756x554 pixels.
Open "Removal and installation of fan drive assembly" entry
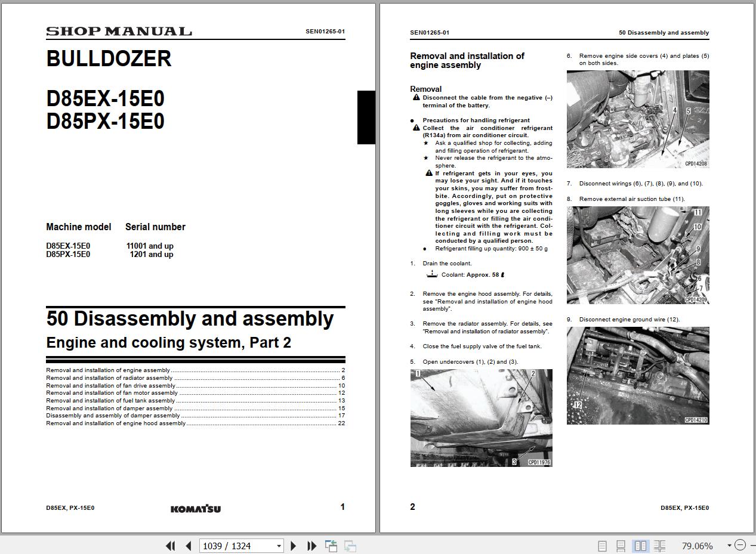pyautogui.click(x=196, y=386)
